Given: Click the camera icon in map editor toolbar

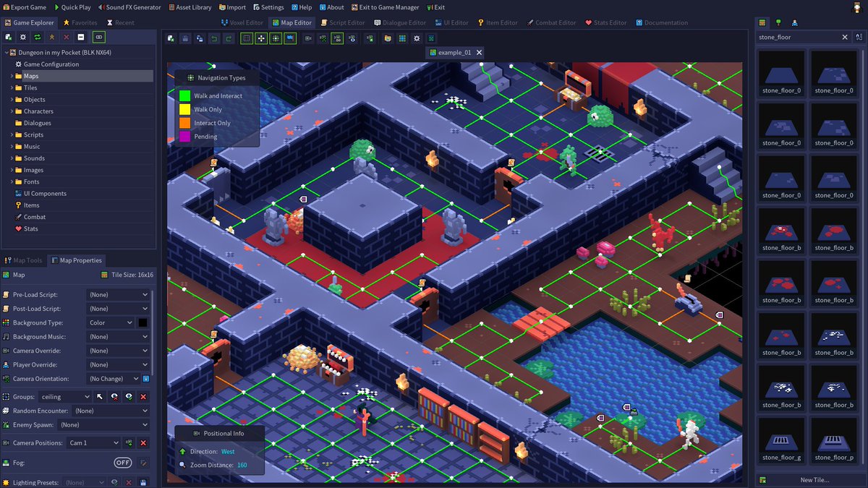Looking at the screenshot, I should pyautogui.click(x=308, y=38).
